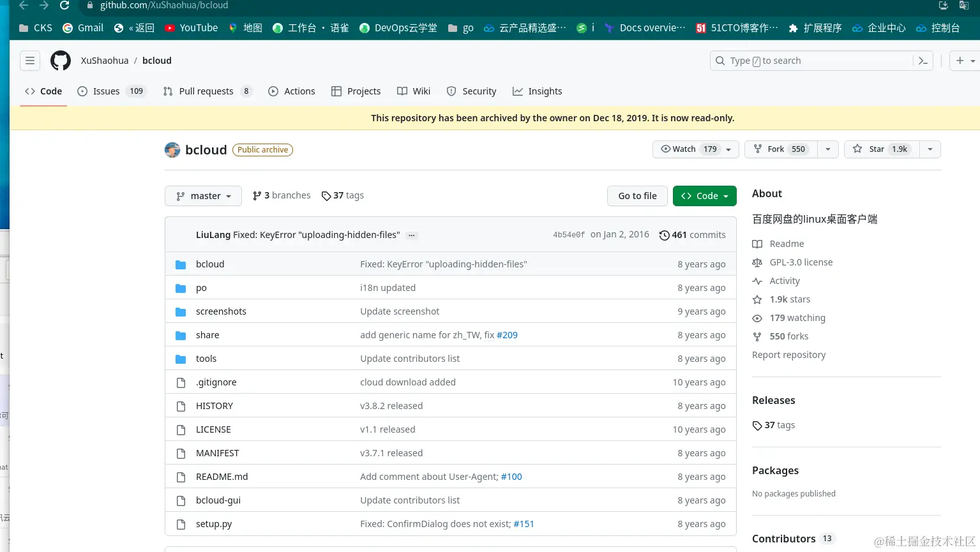View the 3 branches link
Viewport: 980px width, 552px height.
[282, 195]
